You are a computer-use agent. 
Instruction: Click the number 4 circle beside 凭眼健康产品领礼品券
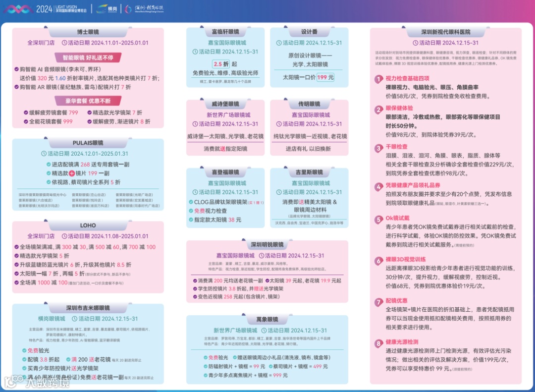[x=378, y=186]
